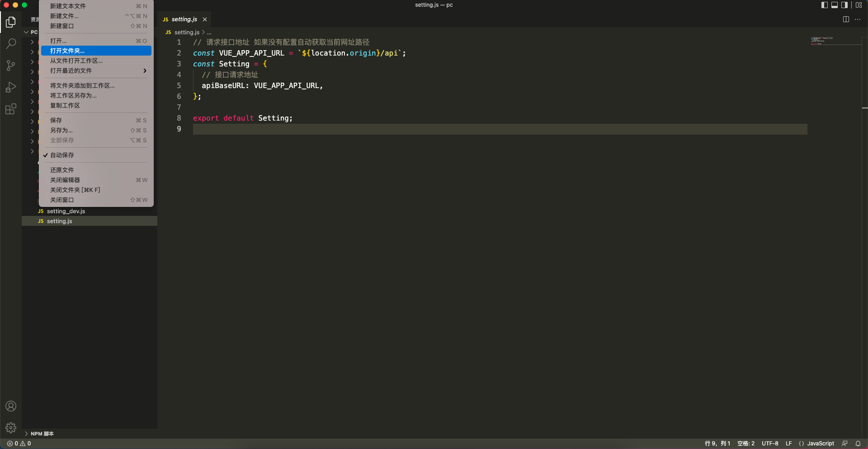Click the minimap code preview
Image resolution: width=868 pixels, height=449 pixels.
(x=823, y=40)
